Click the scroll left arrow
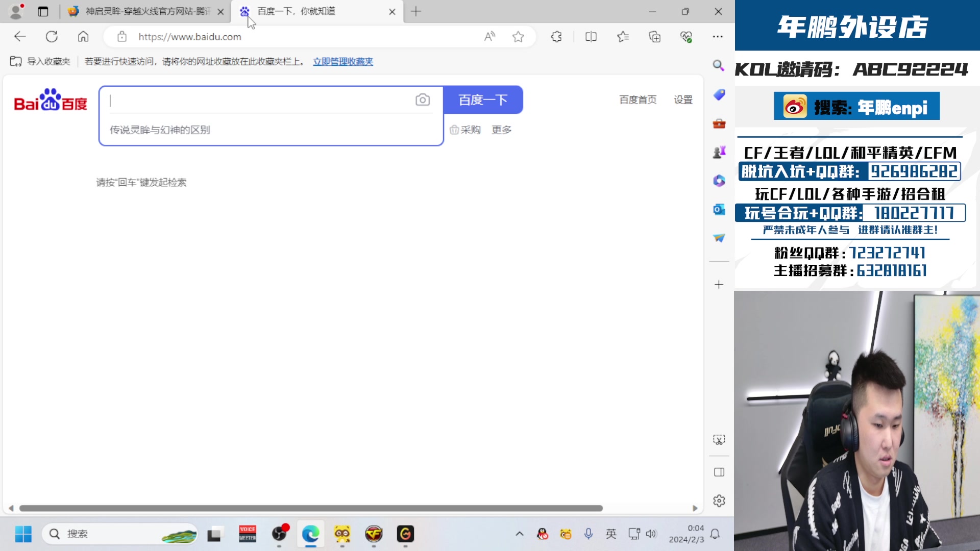 pyautogui.click(x=11, y=508)
